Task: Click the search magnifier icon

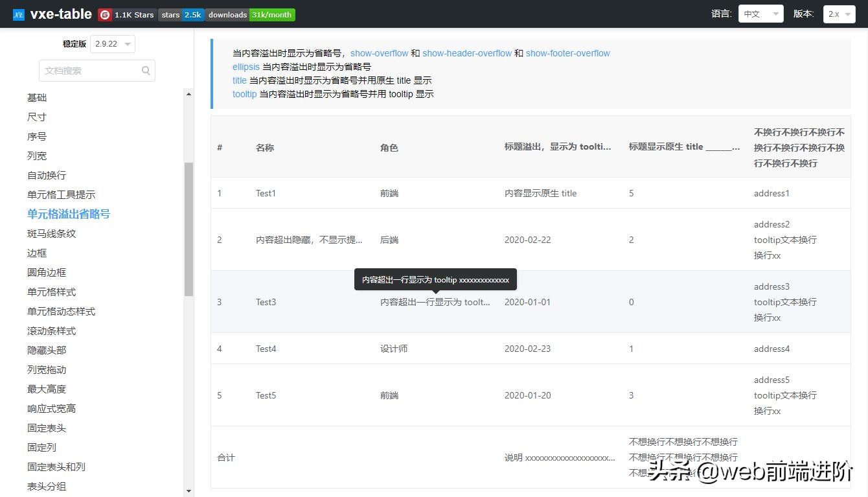Action: [x=146, y=71]
